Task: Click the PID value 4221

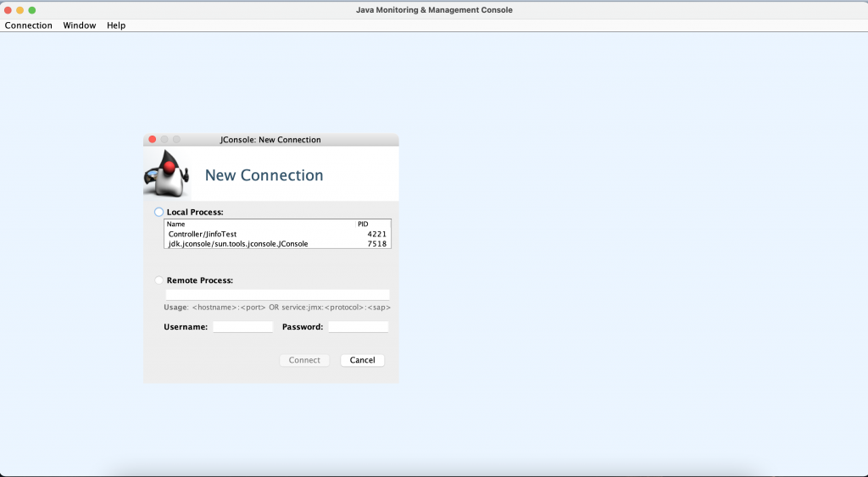Action: pos(377,234)
